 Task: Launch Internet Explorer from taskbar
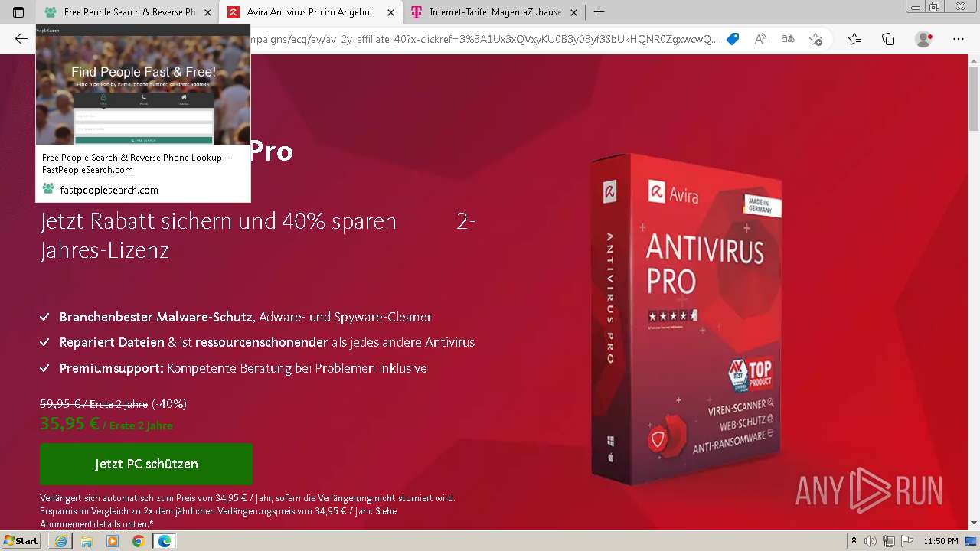click(61, 541)
